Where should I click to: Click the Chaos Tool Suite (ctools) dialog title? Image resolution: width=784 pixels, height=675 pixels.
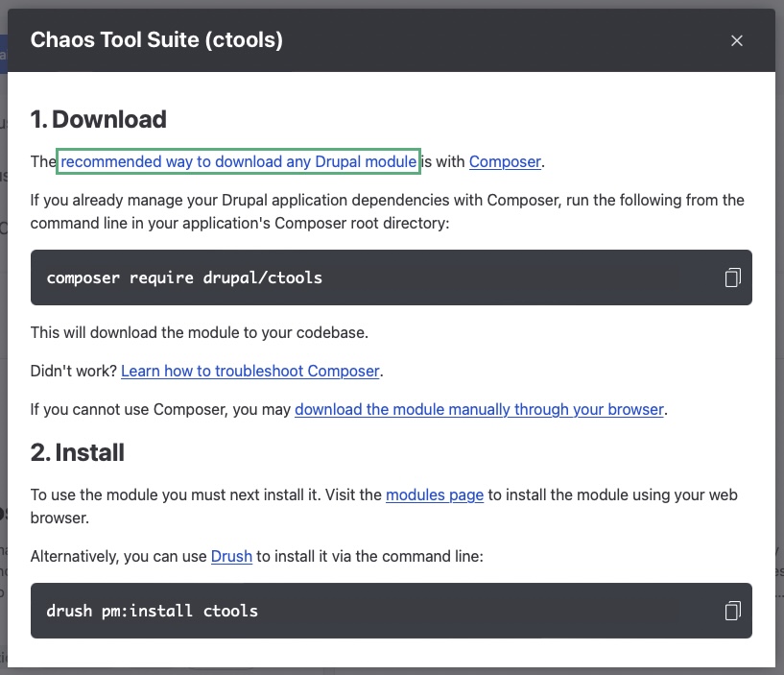pos(156,40)
